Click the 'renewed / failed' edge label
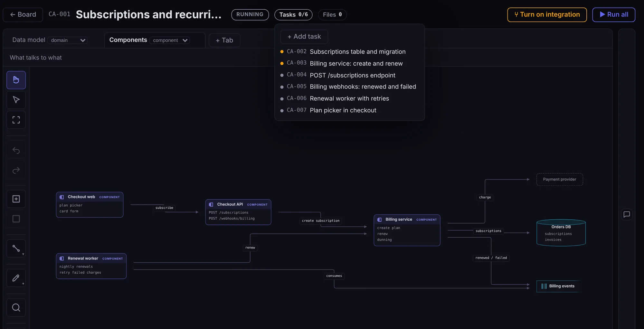 [x=491, y=258]
